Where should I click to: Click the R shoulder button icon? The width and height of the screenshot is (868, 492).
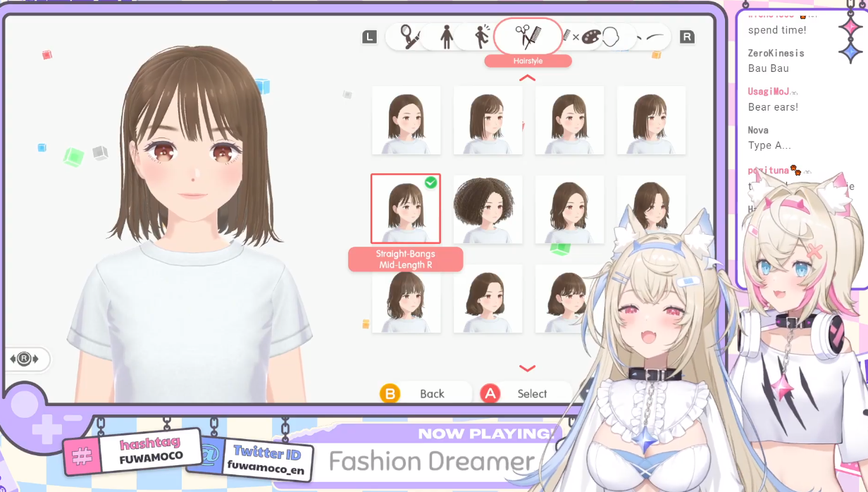(687, 37)
